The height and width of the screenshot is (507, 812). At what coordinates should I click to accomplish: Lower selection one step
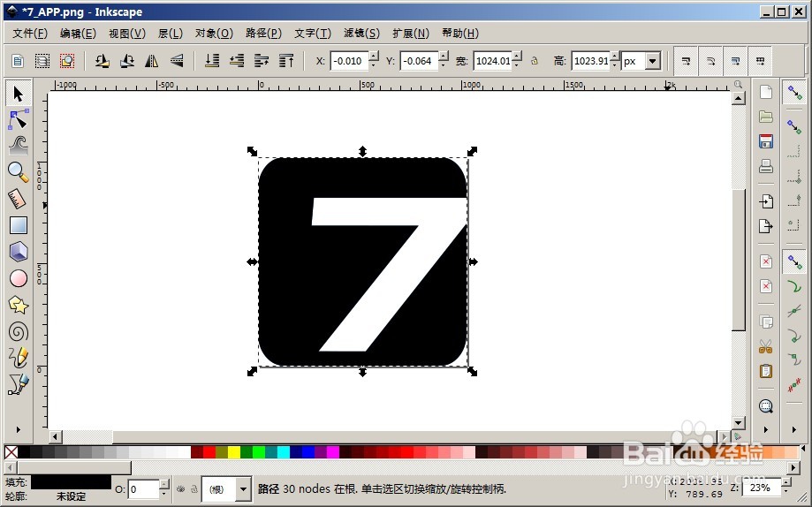click(237, 61)
